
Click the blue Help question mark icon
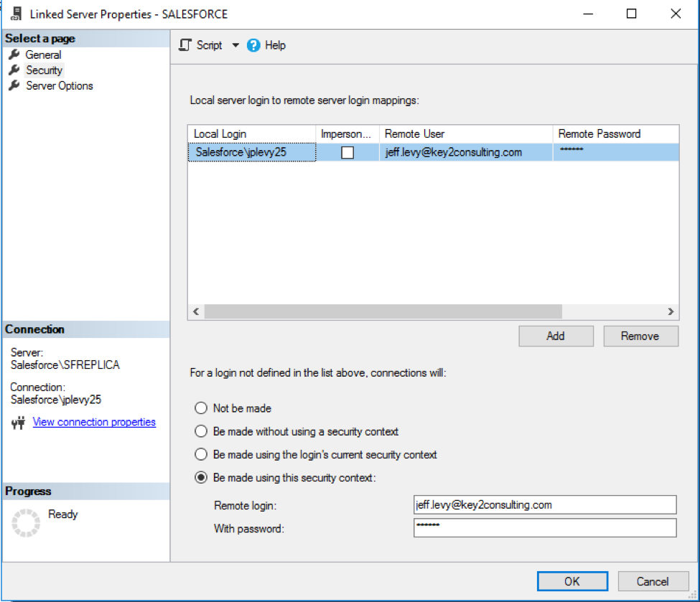pos(253,45)
